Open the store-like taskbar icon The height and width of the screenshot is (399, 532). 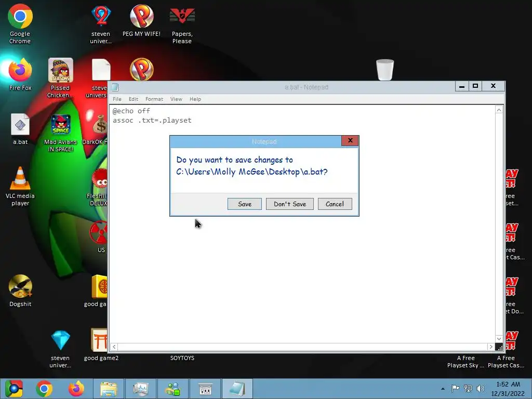click(x=205, y=389)
